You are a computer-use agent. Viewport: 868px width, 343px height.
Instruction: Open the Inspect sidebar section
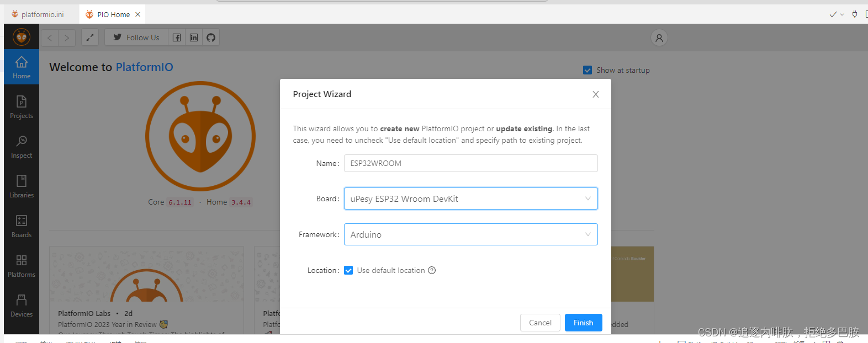pyautogui.click(x=22, y=147)
